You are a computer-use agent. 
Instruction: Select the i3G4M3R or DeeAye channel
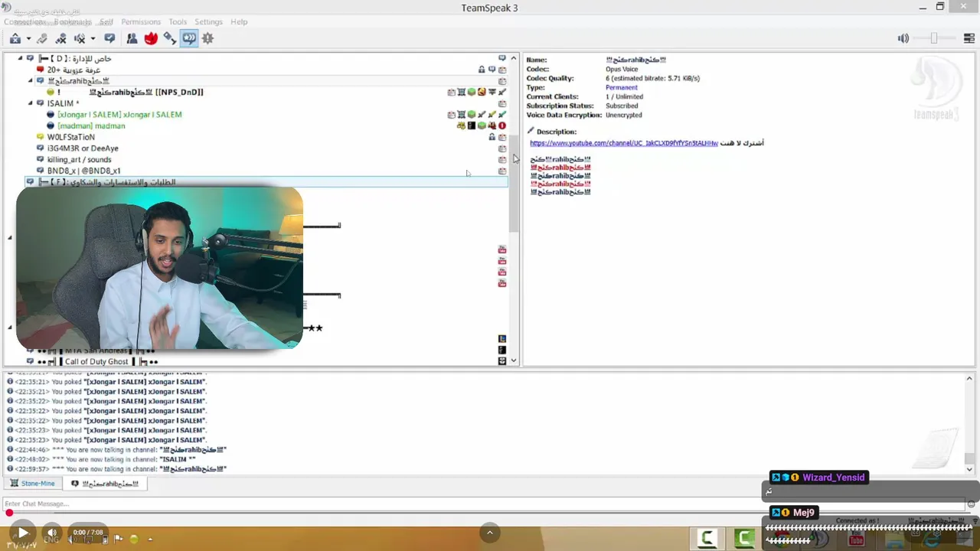point(83,148)
